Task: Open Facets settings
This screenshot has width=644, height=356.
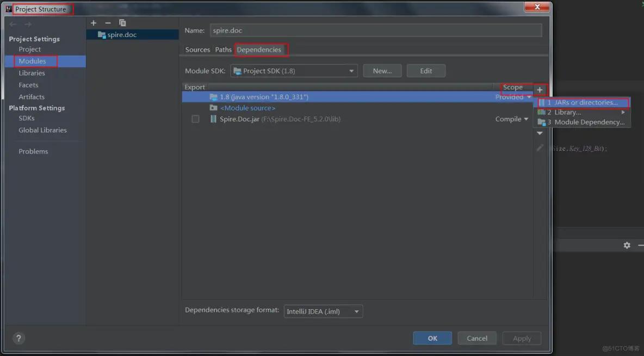Action: (x=28, y=85)
